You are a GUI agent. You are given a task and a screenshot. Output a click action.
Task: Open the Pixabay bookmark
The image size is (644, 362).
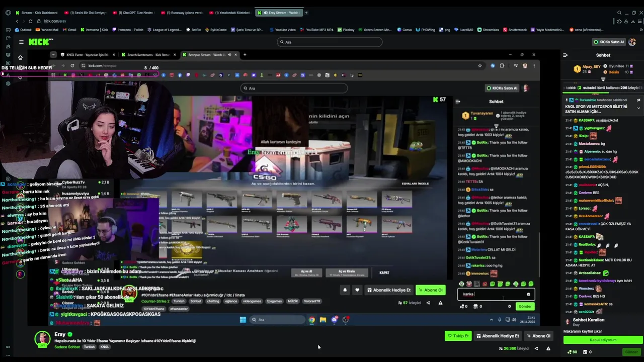click(346, 30)
